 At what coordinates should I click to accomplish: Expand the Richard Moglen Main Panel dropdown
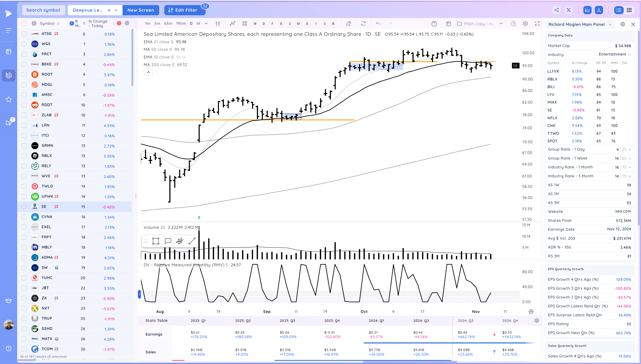coord(610,24)
